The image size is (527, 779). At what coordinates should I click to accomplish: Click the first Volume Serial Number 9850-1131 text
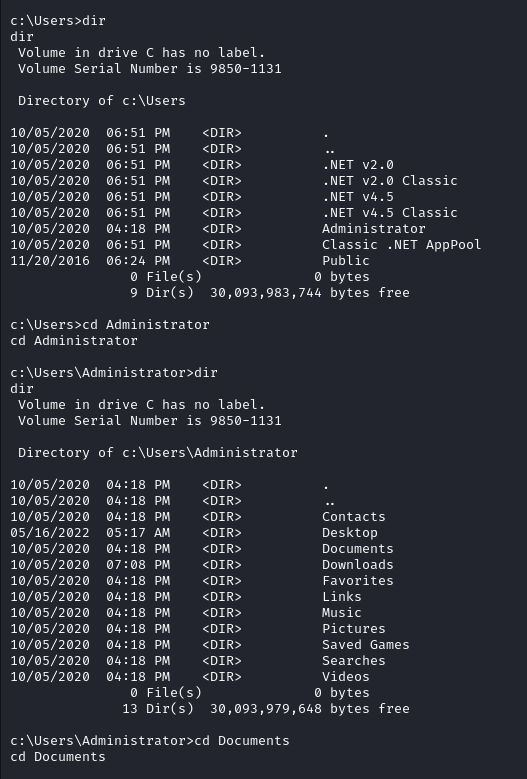click(x=150, y=69)
